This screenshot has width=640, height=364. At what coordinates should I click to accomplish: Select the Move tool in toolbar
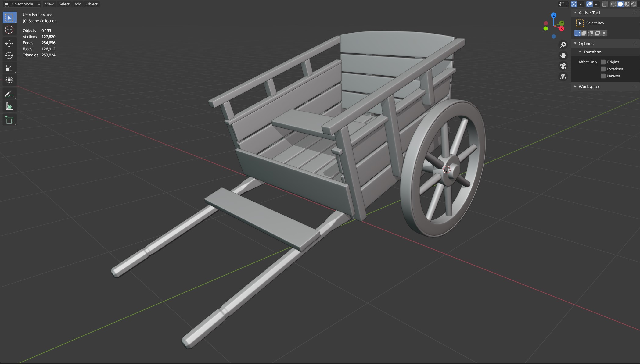(x=9, y=43)
